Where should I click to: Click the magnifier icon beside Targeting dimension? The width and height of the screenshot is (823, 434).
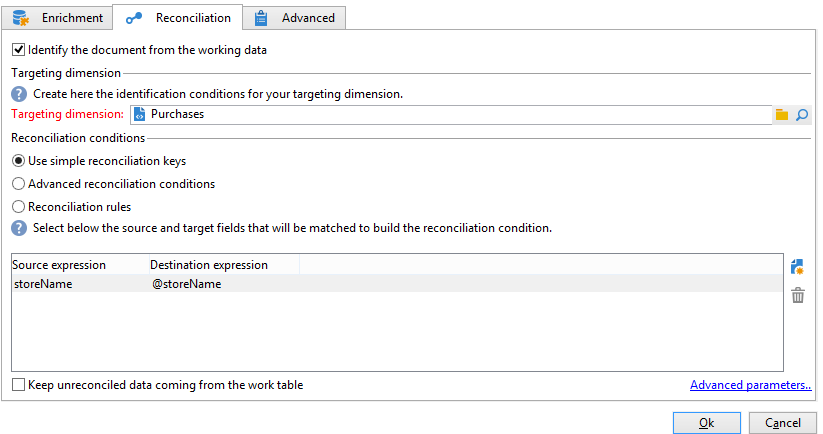(x=801, y=115)
